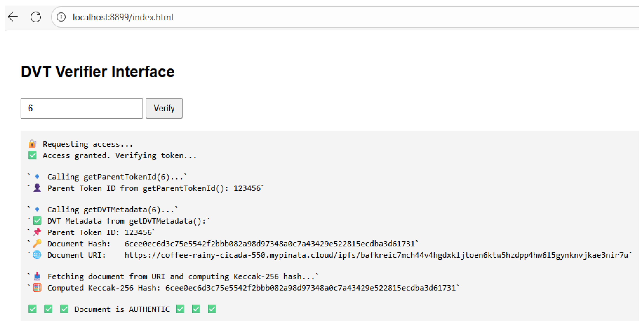Click the first green check before Document is AUTHENTIC
Viewport: 644px width, 327px height.
point(32,309)
